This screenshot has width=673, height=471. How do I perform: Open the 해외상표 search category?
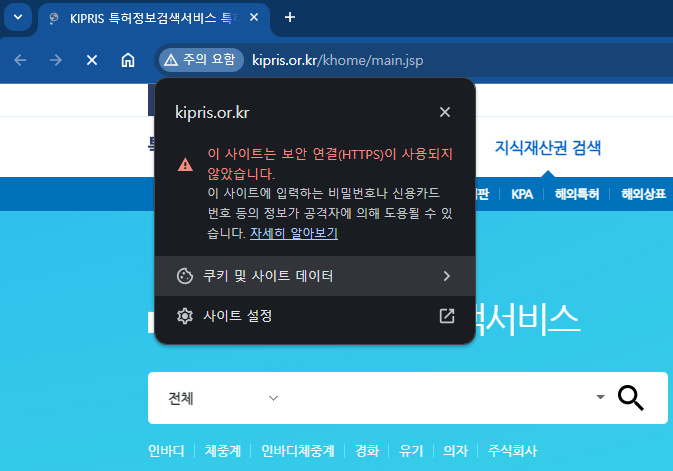click(x=643, y=194)
